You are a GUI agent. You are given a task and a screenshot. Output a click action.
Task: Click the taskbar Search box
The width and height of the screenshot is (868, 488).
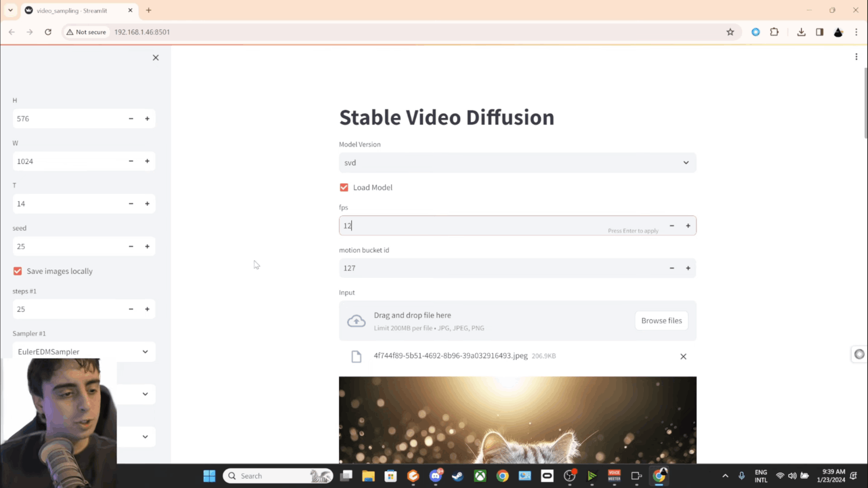(x=278, y=476)
